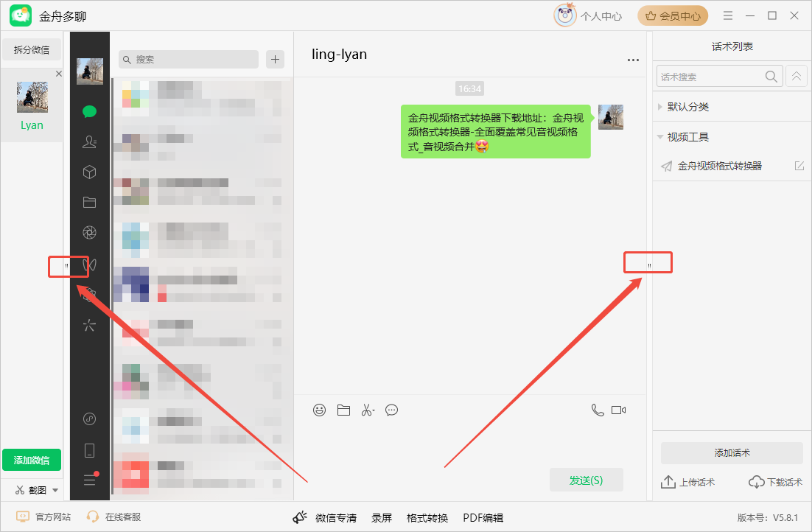Click the 添加微信 green button
This screenshot has height=532, width=812.
pos(32,460)
